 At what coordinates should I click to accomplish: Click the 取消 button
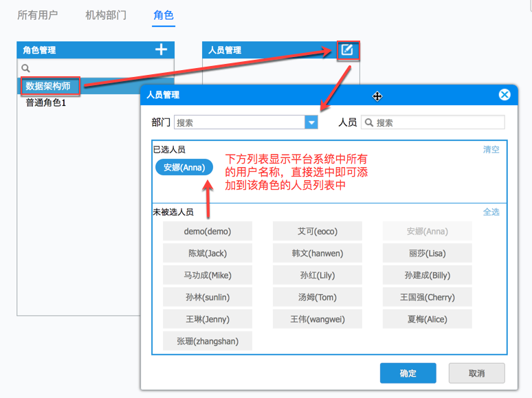(x=477, y=373)
